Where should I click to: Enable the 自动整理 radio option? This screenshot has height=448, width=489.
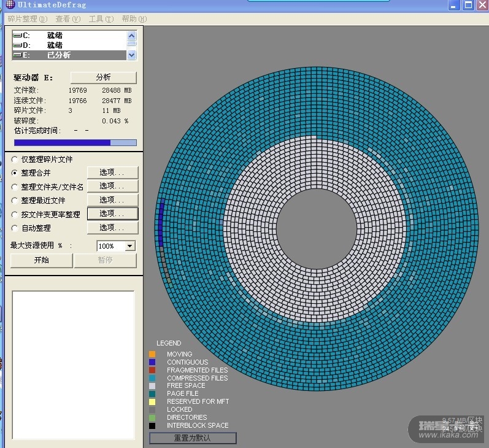pos(15,228)
